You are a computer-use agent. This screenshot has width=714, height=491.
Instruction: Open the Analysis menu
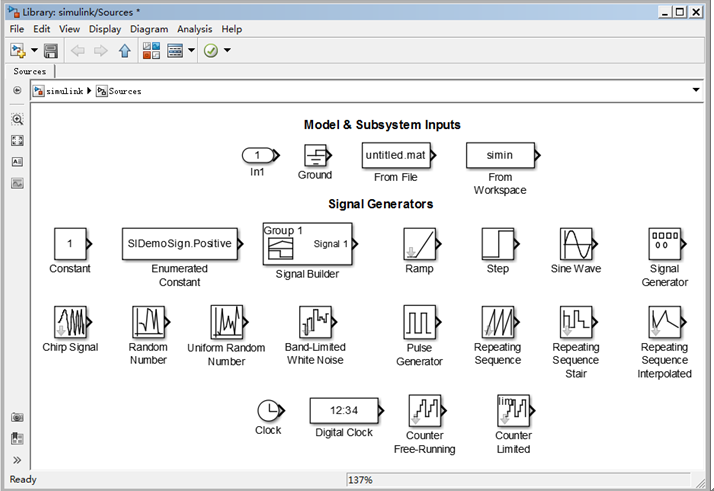coord(195,29)
